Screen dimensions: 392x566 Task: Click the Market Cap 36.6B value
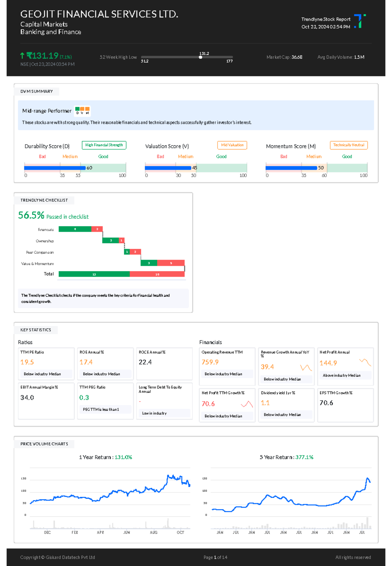click(297, 57)
